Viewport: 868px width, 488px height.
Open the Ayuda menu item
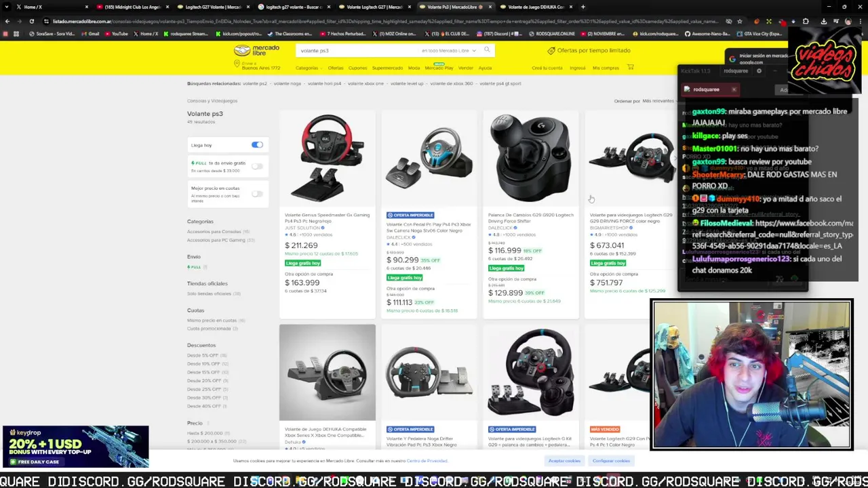[x=485, y=68]
